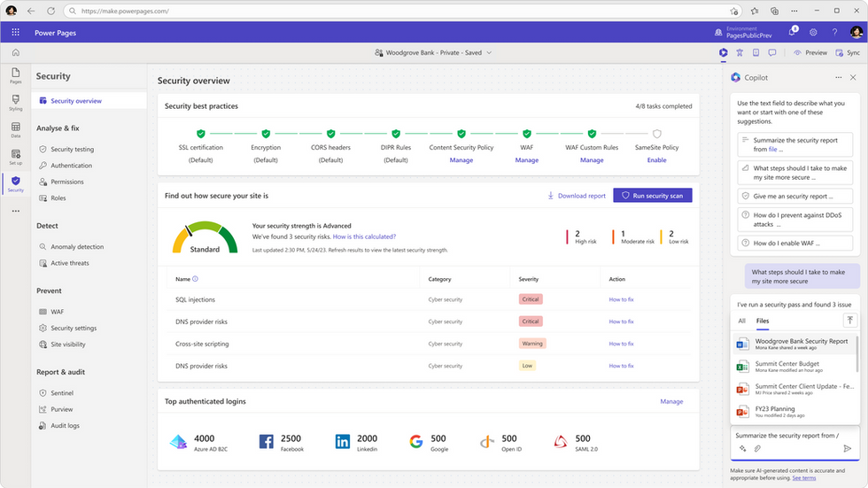Click Manage under WAF Custom Rules
This screenshot has width=868, height=488.
pos(592,160)
